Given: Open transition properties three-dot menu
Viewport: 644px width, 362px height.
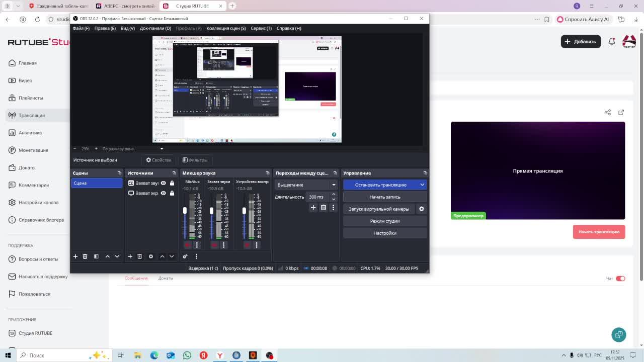Looking at the screenshot, I should point(333,208).
